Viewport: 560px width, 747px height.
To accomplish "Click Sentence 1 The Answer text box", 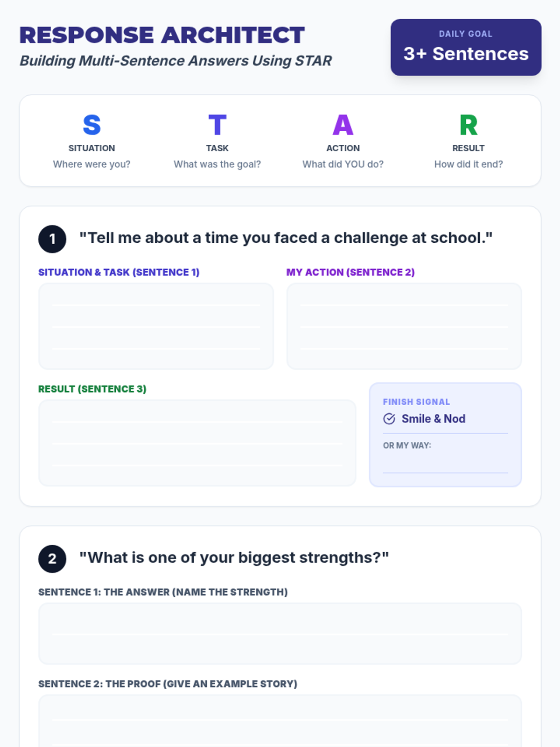I will pos(280,633).
